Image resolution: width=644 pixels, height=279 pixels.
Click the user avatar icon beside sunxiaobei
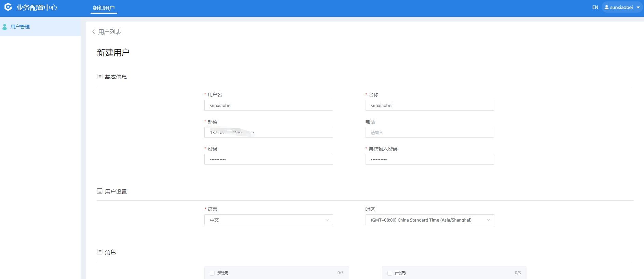(x=606, y=7)
